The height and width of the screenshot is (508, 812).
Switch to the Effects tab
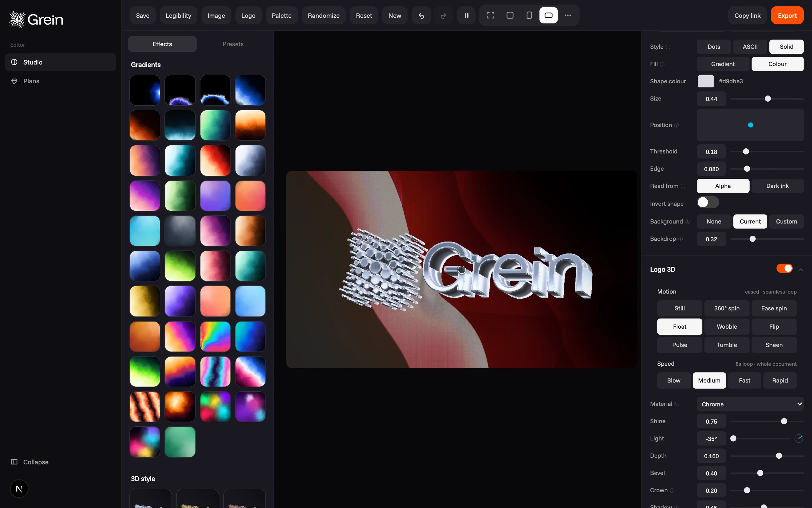[x=162, y=44]
